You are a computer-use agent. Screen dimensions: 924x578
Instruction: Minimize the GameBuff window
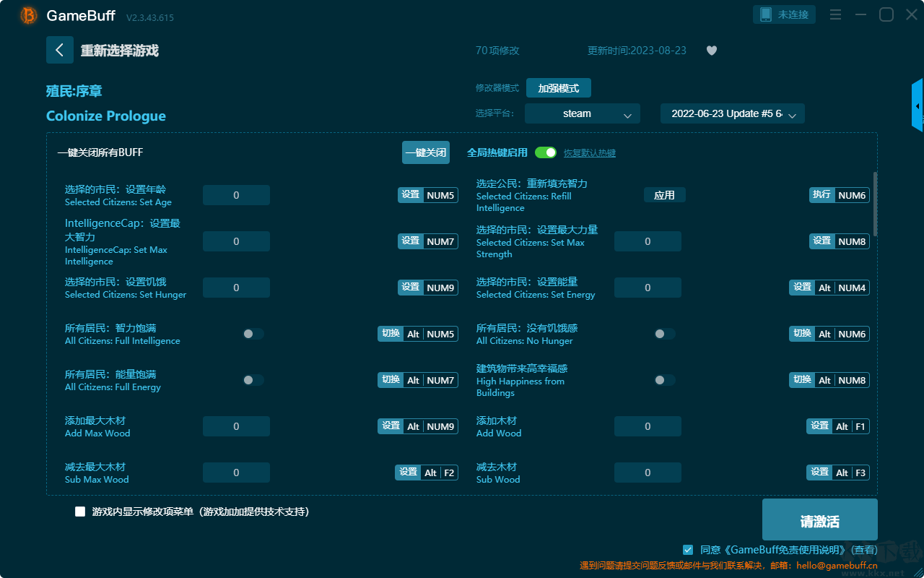tap(860, 14)
